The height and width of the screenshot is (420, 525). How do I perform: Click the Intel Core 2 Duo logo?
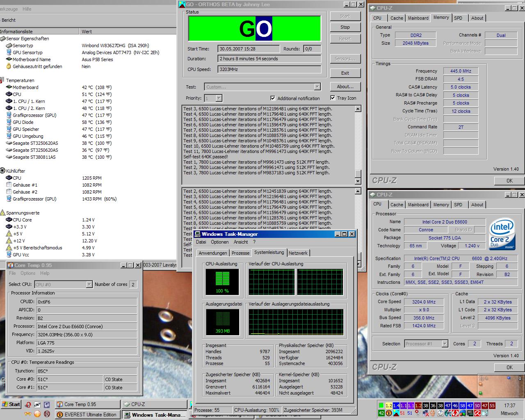(x=502, y=234)
